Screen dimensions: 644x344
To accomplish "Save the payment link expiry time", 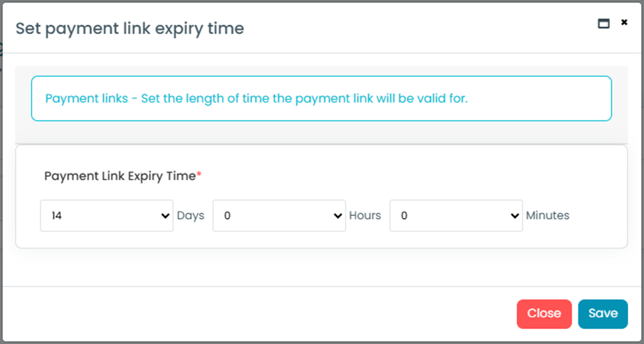I will click(x=602, y=314).
